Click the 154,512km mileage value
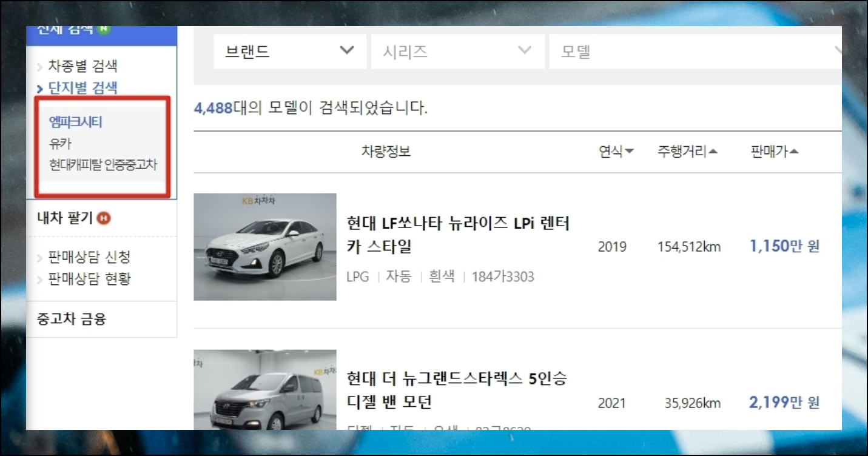Image resolution: width=868 pixels, height=456 pixels. 689,247
